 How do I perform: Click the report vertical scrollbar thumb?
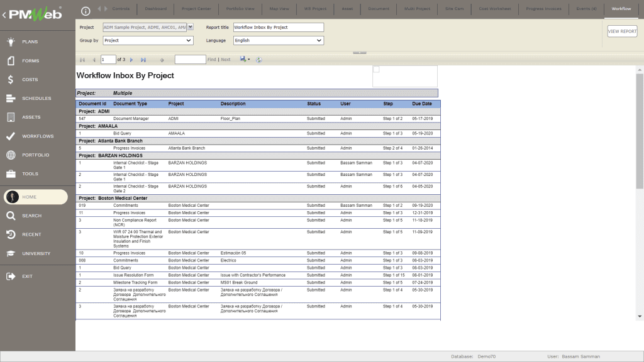coord(640,131)
